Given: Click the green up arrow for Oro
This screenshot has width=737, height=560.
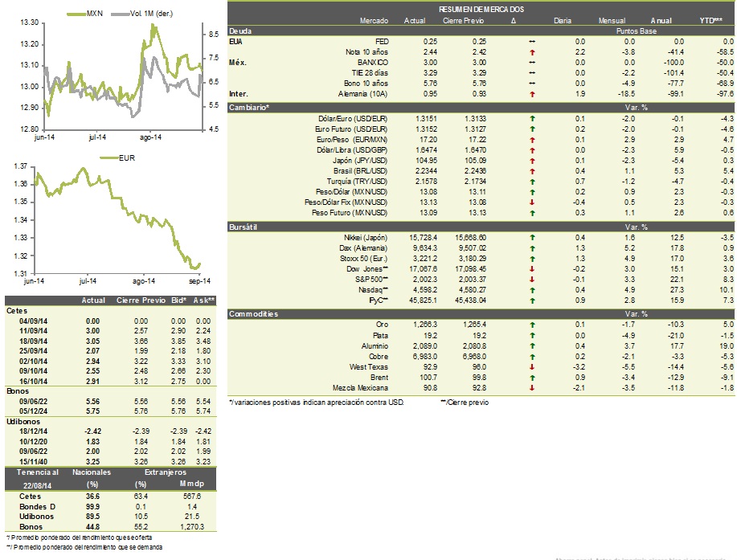Looking at the screenshot, I should [532, 325].
